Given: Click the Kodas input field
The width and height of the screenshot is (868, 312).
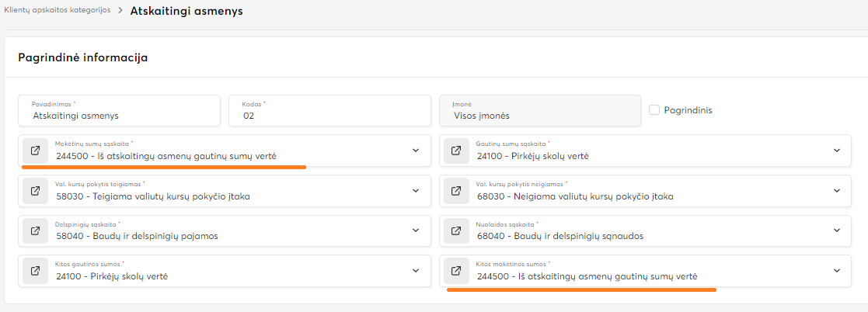Looking at the screenshot, I should [330, 116].
